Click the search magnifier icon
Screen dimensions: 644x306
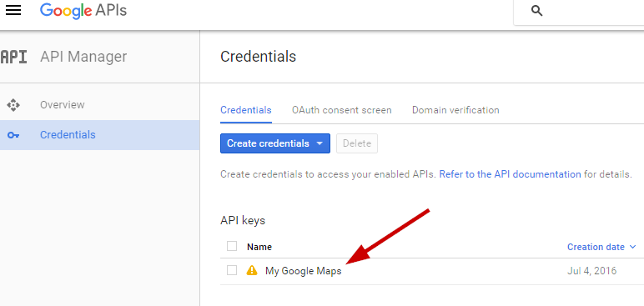536,11
